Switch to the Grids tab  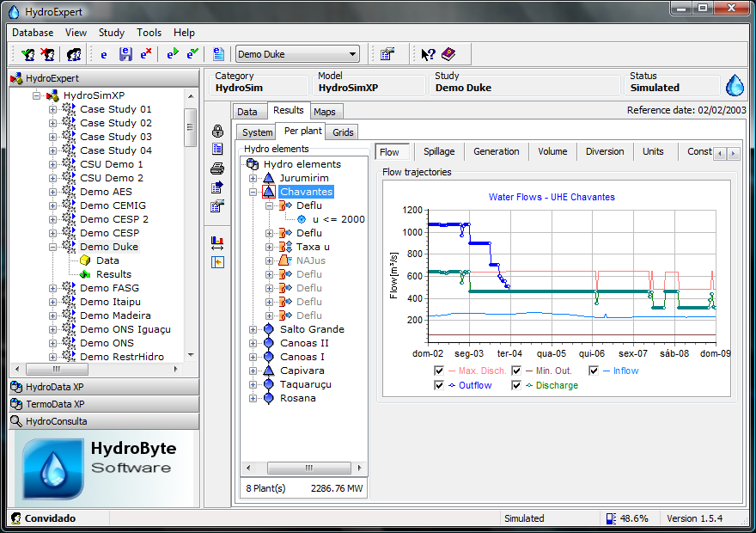click(343, 132)
